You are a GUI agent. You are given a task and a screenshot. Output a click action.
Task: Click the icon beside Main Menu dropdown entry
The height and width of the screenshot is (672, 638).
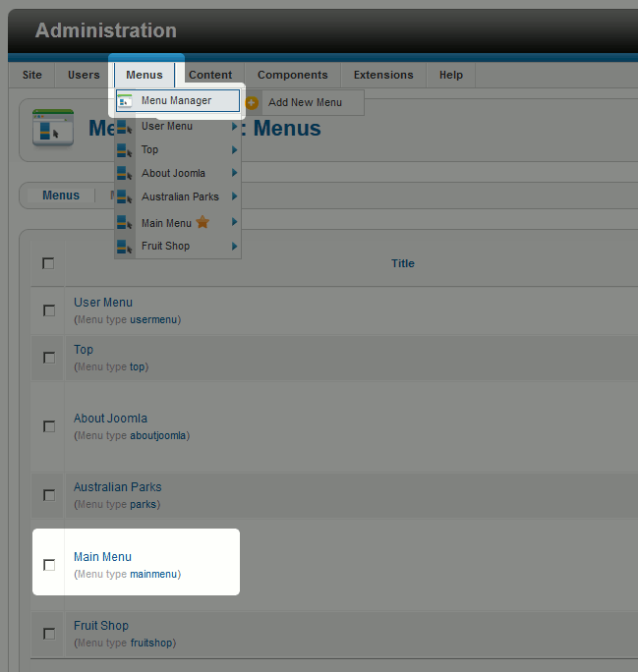pyautogui.click(x=124, y=222)
